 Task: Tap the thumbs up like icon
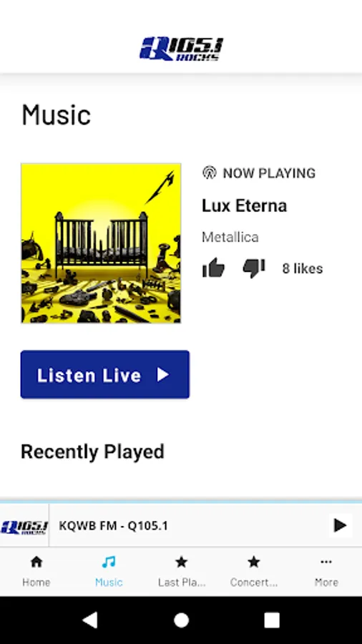pos(213,268)
